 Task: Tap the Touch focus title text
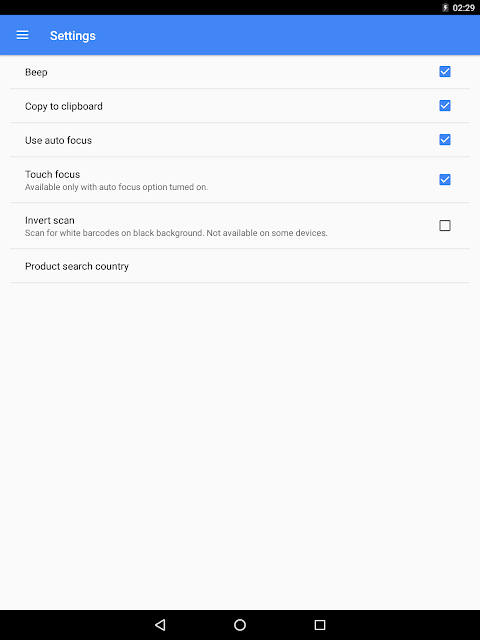click(x=53, y=174)
